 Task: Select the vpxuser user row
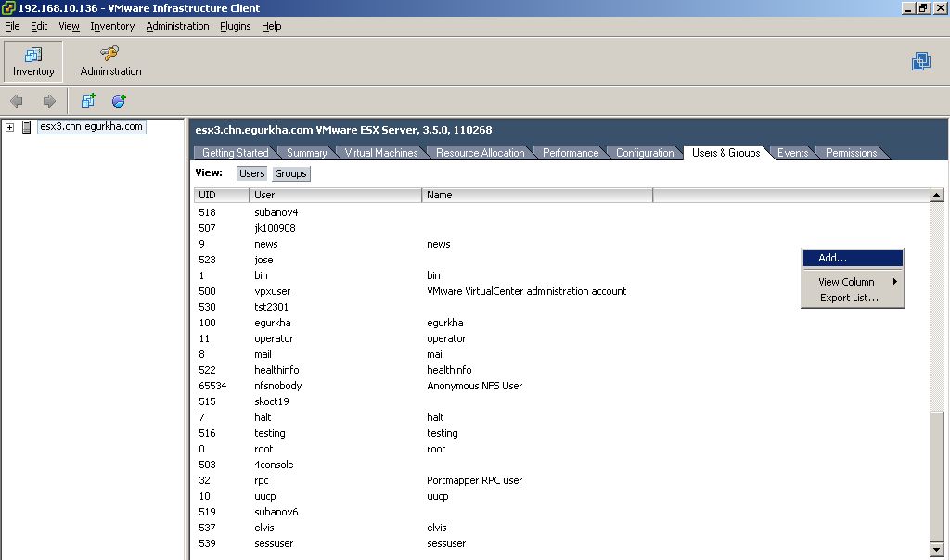pyautogui.click(x=561, y=291)
